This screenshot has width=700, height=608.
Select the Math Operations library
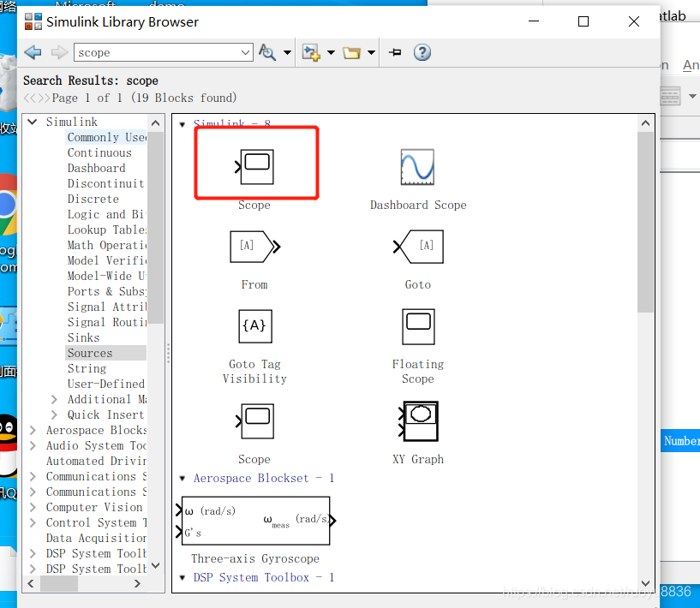point(107,246)
